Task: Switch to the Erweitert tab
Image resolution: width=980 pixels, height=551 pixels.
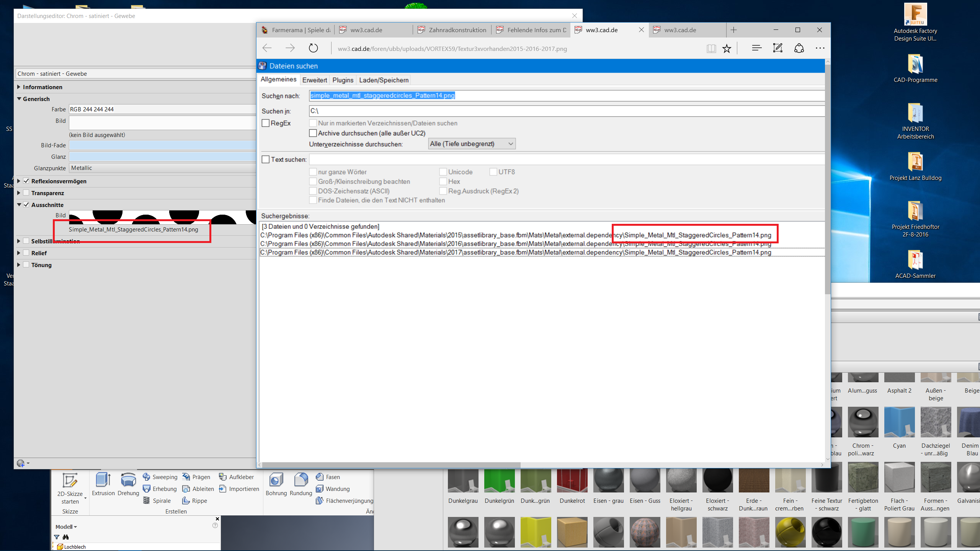Action: pos(314,80)
